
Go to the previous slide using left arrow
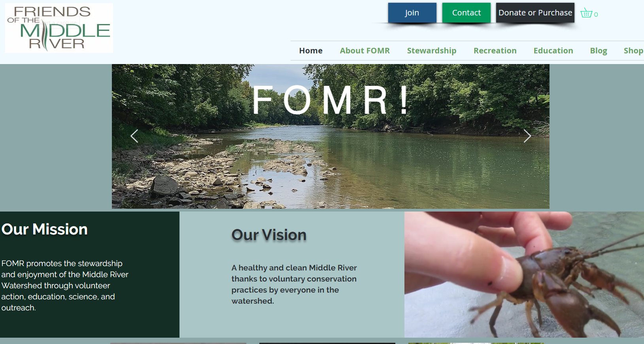click(134, 136)
